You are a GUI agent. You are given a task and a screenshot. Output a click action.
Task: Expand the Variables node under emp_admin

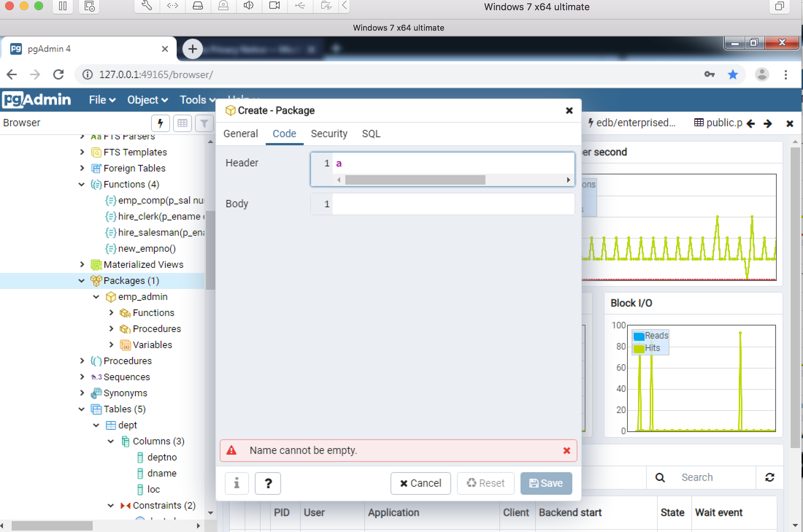pyautogui.click(x=111, y=345)
